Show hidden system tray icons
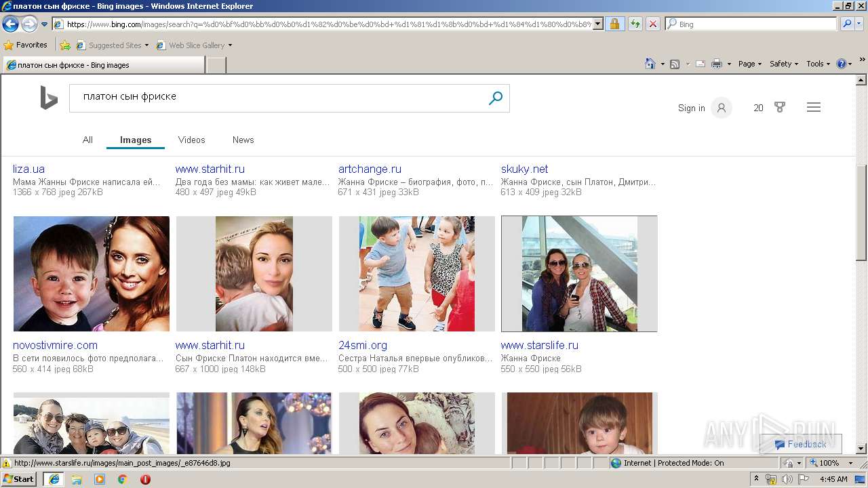868x488 pixels. click(x=756, y=479)
